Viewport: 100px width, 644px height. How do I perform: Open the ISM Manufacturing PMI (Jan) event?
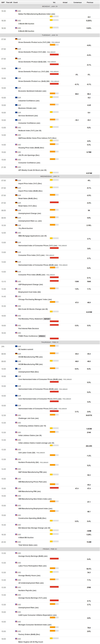click(x=29, y=491)
